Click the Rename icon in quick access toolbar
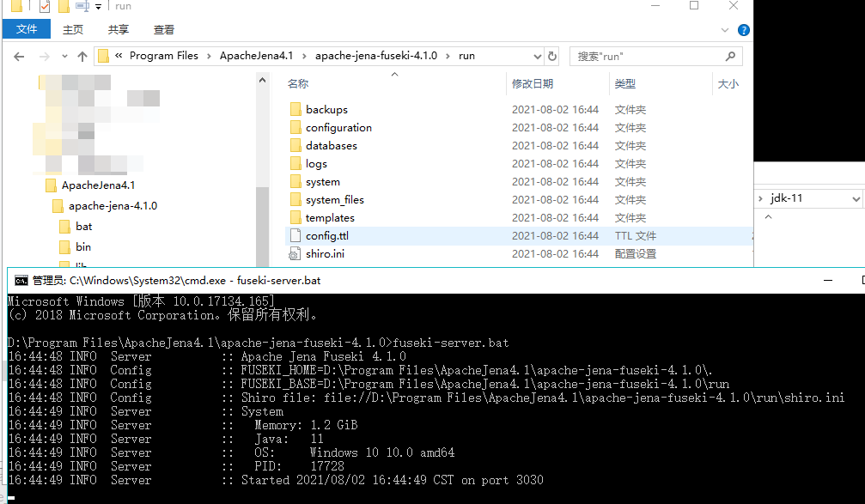865x504 pixels. (82, 6)
